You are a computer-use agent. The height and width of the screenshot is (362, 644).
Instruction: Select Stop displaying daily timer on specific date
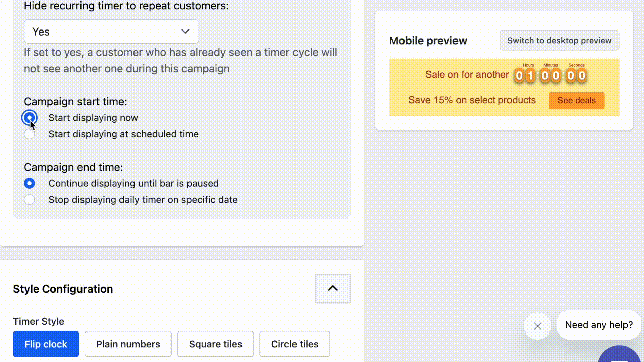click(x=29, y=200)
